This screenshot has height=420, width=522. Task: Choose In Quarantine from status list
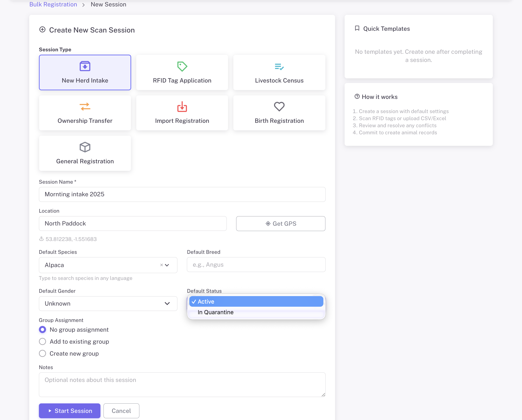[x=215, y=312]
